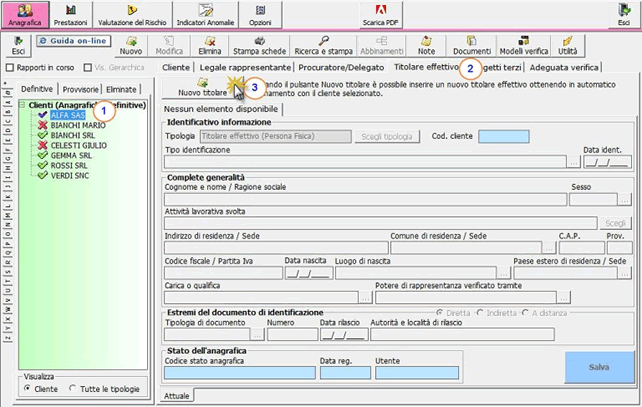Click the Nuovo titolare button
The image size is (642, 407).
coord(202,87)
